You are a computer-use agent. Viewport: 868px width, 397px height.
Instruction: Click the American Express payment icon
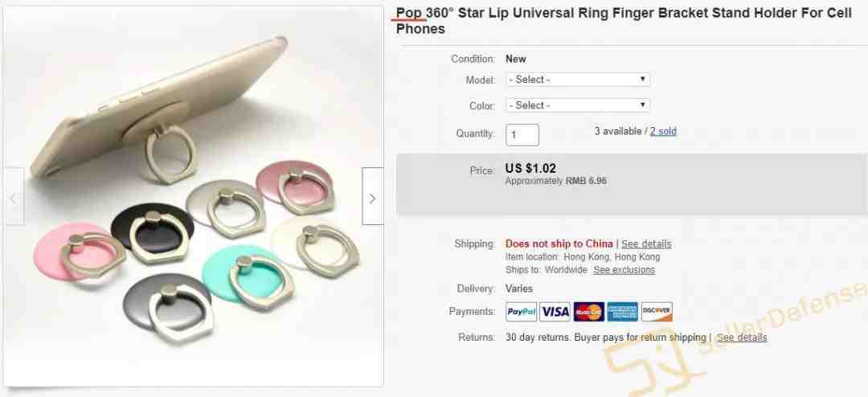point(622,312)
